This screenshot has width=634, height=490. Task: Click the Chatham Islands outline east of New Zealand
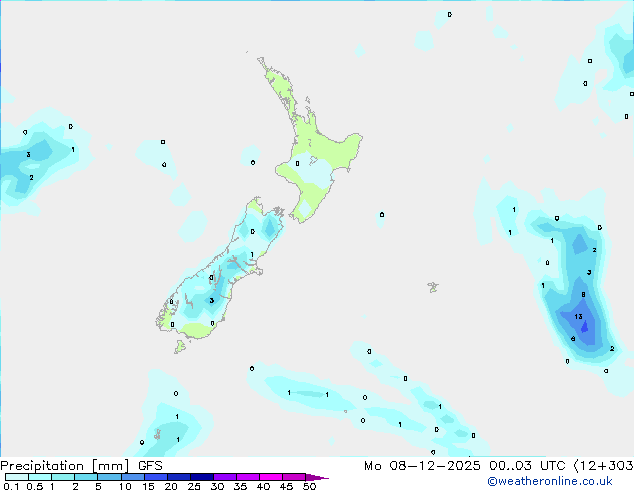[x=433, y=287]
